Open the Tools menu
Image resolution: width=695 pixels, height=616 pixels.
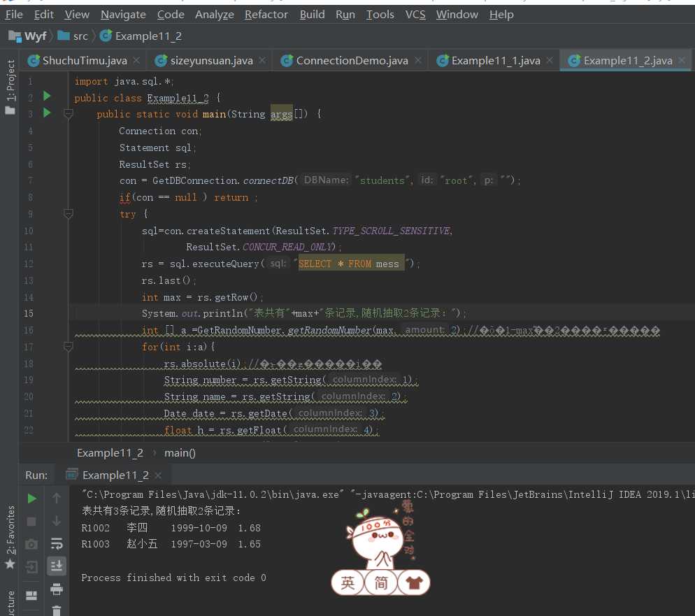click(380, 15)
